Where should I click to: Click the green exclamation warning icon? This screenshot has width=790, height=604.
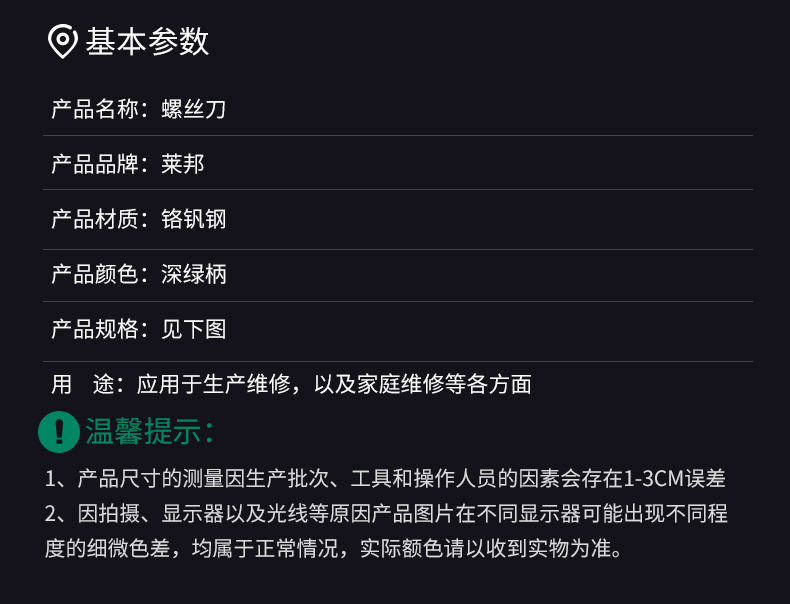(59, 431)
